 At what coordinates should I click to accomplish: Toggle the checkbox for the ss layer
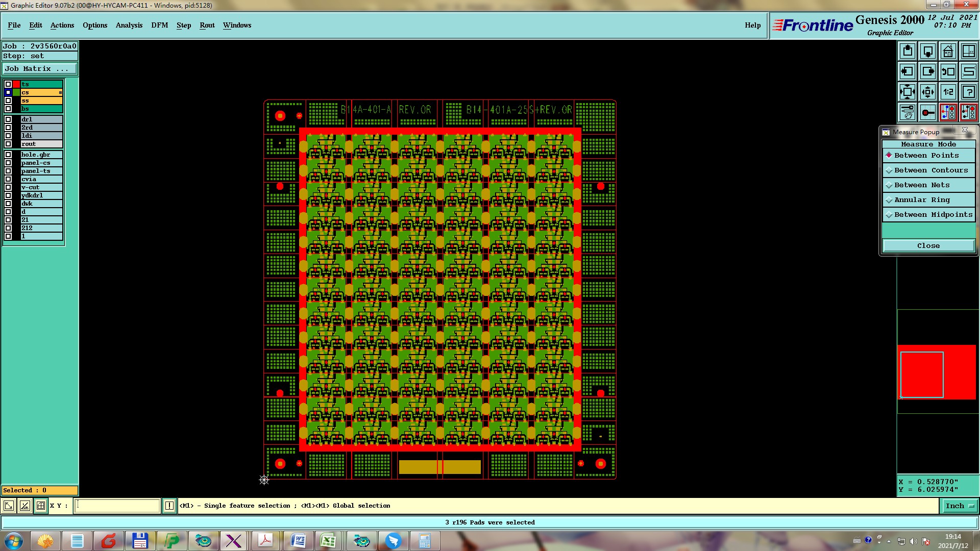pos(8,101)
